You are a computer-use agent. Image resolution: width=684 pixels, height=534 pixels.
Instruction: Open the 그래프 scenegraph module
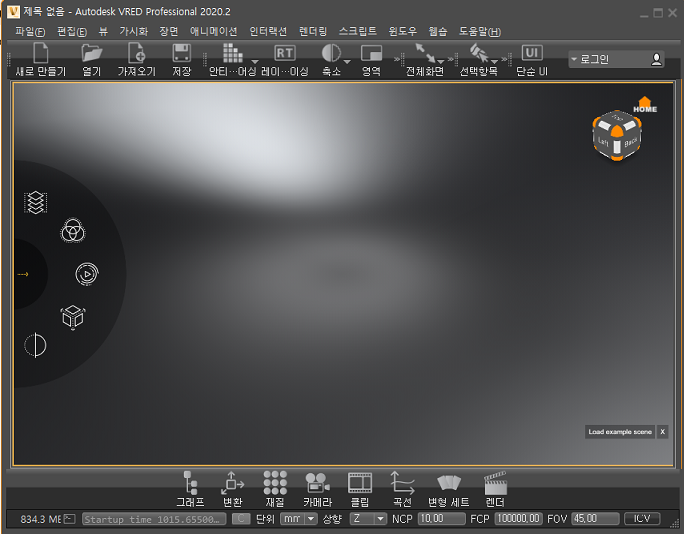(190, 489)
